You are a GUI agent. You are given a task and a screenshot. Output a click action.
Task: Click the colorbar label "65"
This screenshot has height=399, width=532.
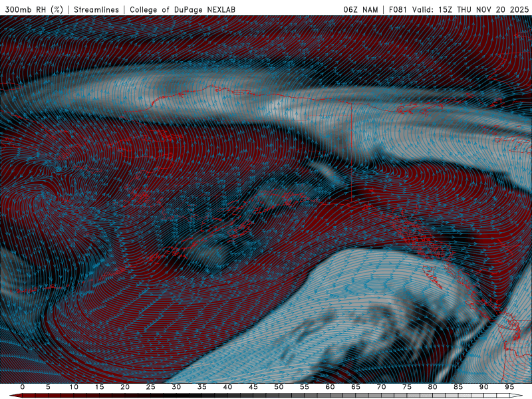click(x=356, y=387)
